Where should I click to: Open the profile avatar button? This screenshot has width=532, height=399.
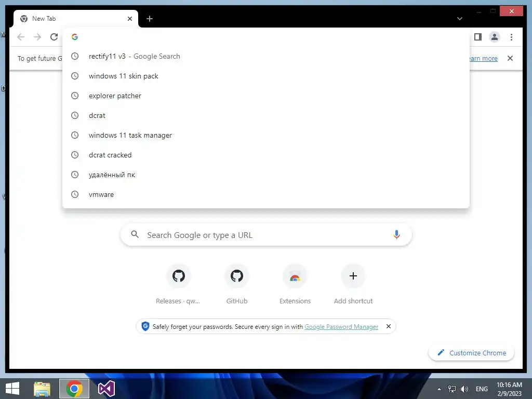[495, 37]
